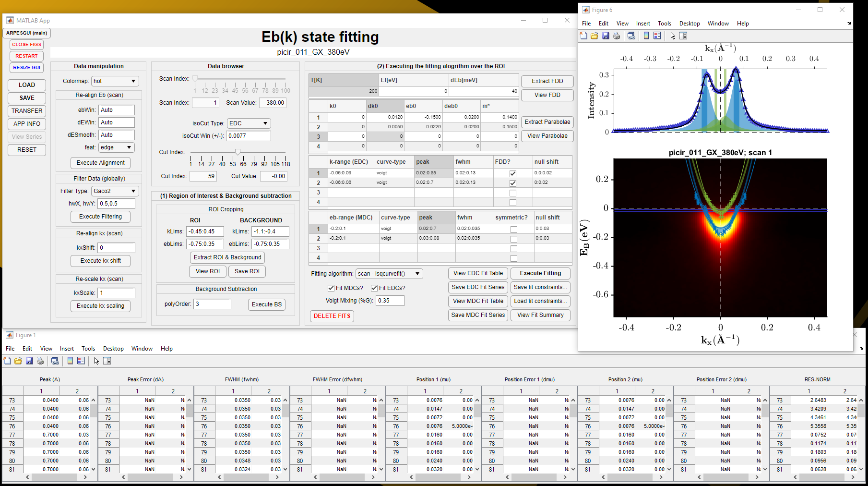Click Extract ROI & Background button
Viewport: 868px width, 486px height.
pos(227,257)
